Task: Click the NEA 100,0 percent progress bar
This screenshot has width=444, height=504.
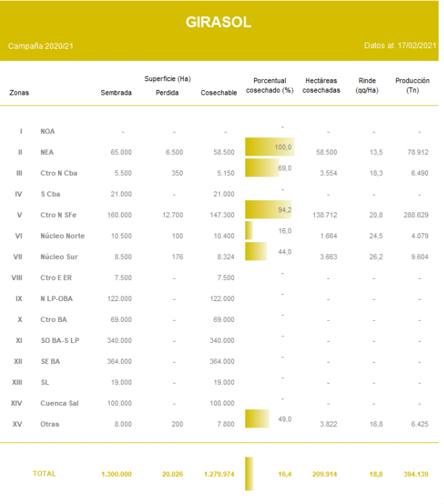Action: pos(269,147)
